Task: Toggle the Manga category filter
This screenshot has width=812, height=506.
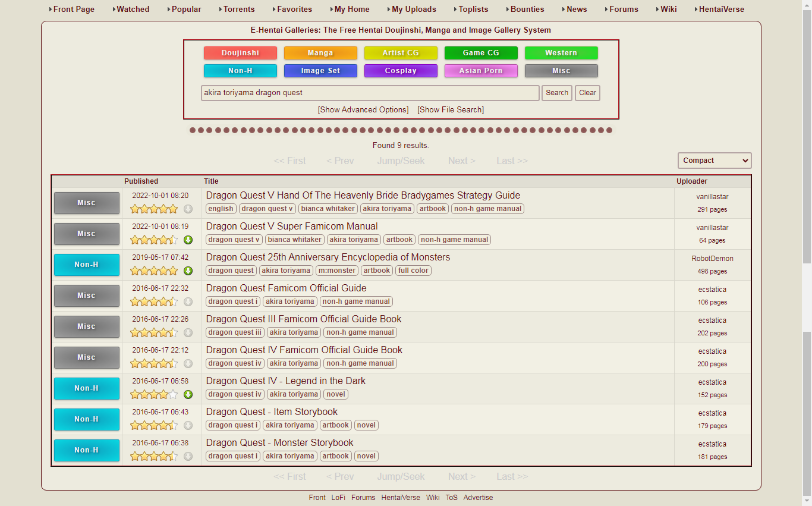Action: (320, 53)
